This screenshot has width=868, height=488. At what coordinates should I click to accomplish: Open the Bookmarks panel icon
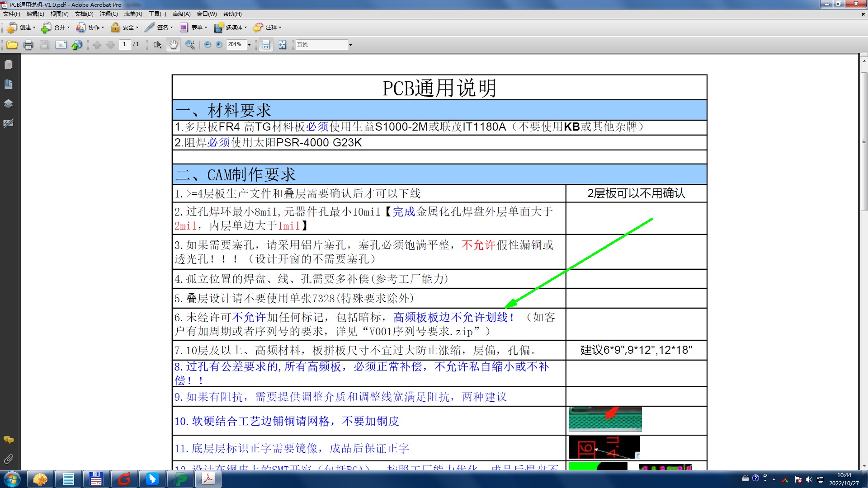click(x=8, y=84)
